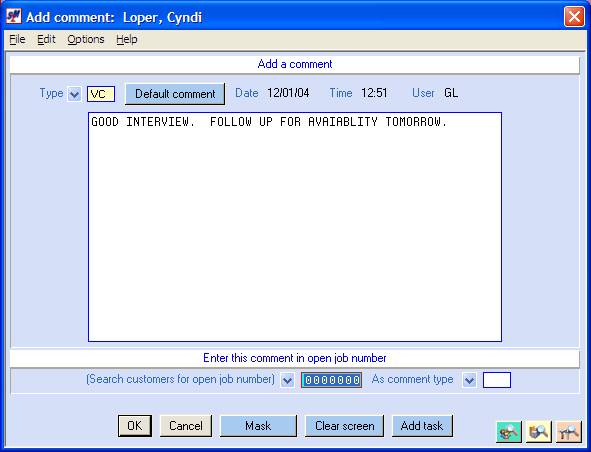Open the Options menu
591x452 pixels.
pyautogui.click(x=86, y=39)
